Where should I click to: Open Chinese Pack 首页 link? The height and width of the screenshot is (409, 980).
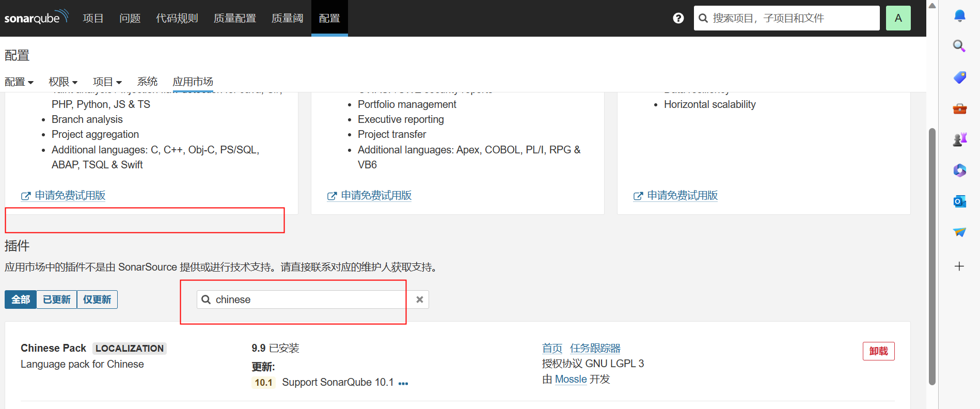pyautogui.click(x=552, y=349)
